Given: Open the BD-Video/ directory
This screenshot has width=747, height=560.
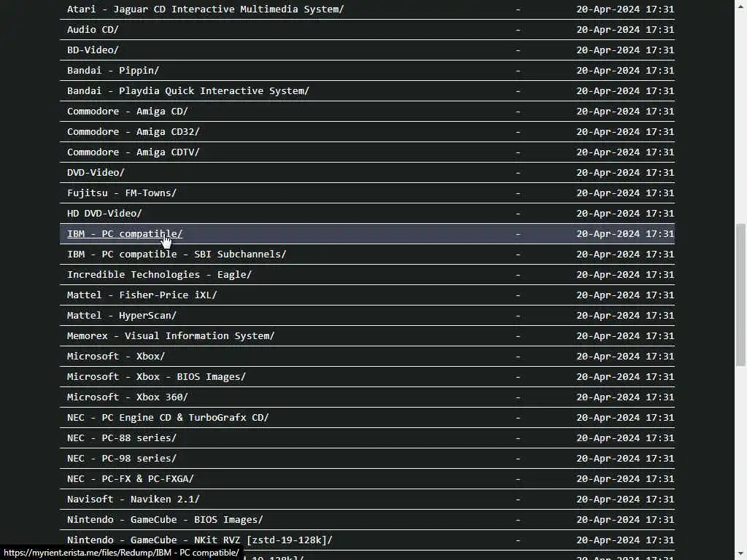Looking at the screenshot, I should coord(93,50).
